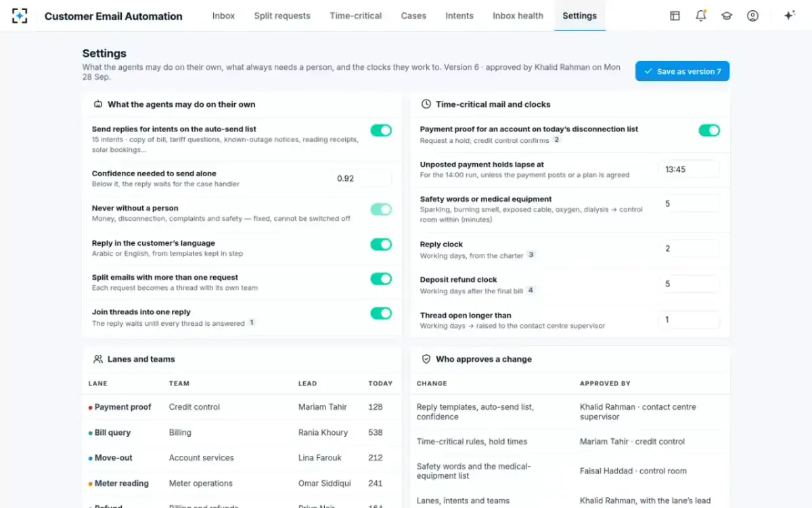Open the layout panel icon in header

click(675, 16)
